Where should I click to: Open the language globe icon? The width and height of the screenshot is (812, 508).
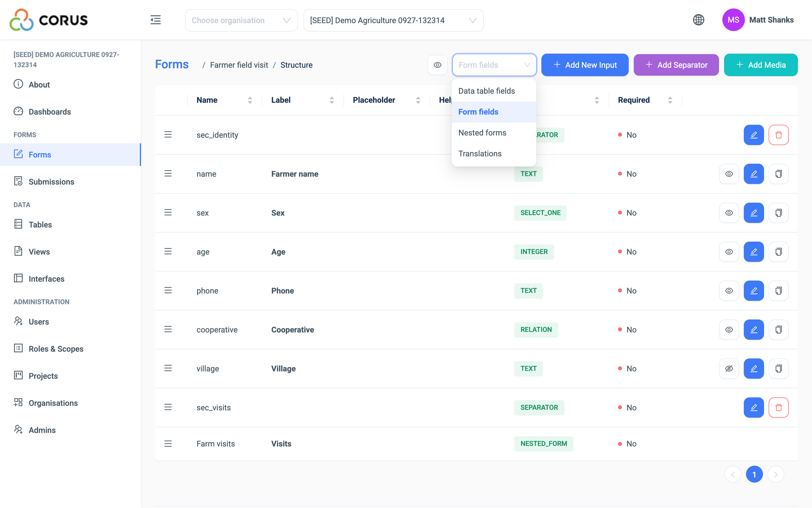click(x=698, y=20)
